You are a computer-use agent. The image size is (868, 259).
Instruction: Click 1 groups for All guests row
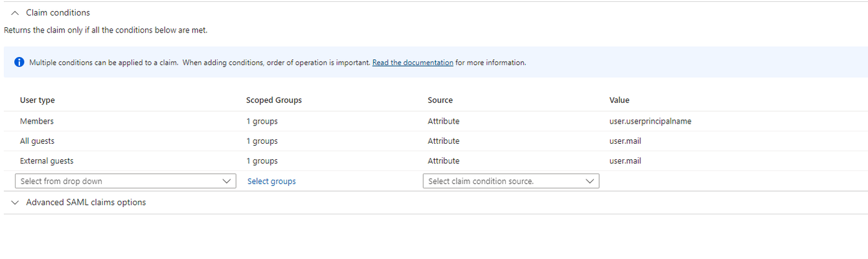262,141
